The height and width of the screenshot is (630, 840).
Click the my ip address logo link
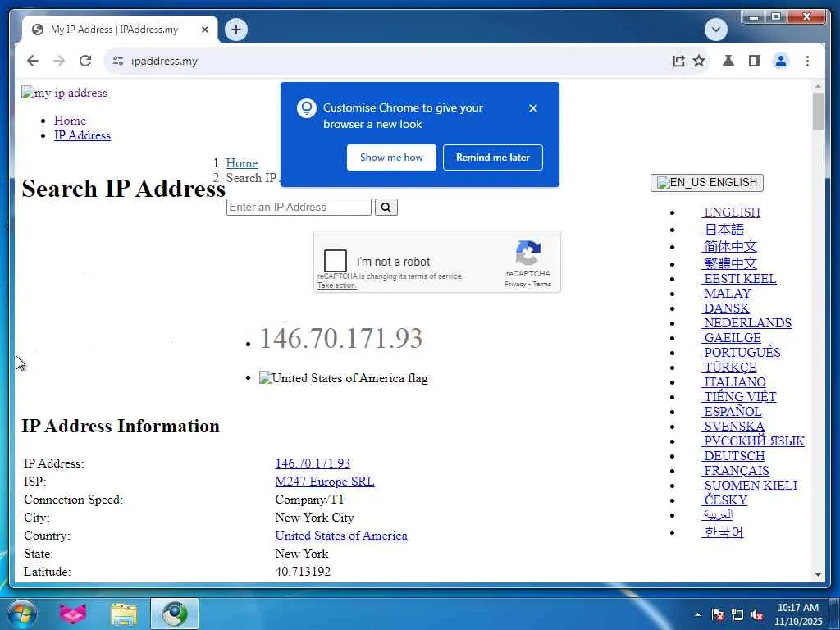point(64,93)
